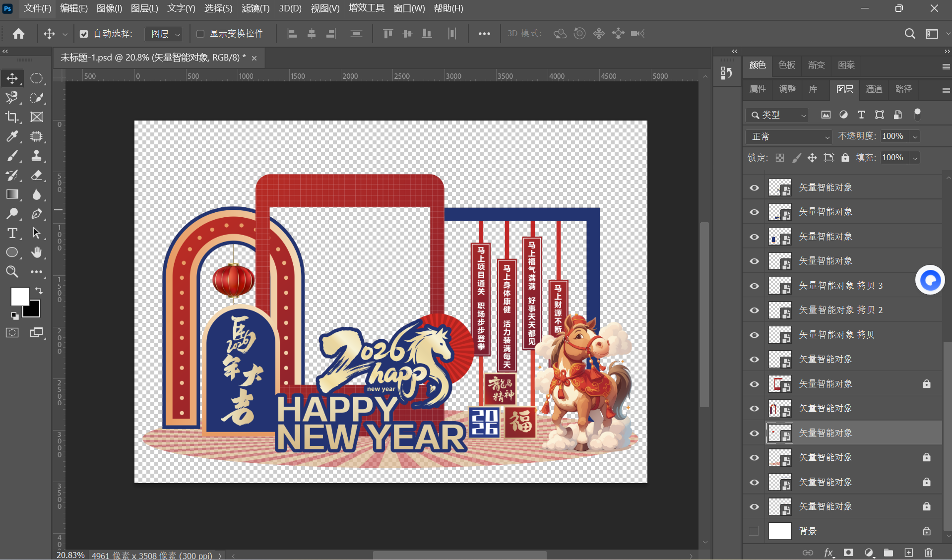Image resolution: width=952 pixels, height=560 pixels.
Task: Open the 滤镜(T) menu
Action: point(255,8)
